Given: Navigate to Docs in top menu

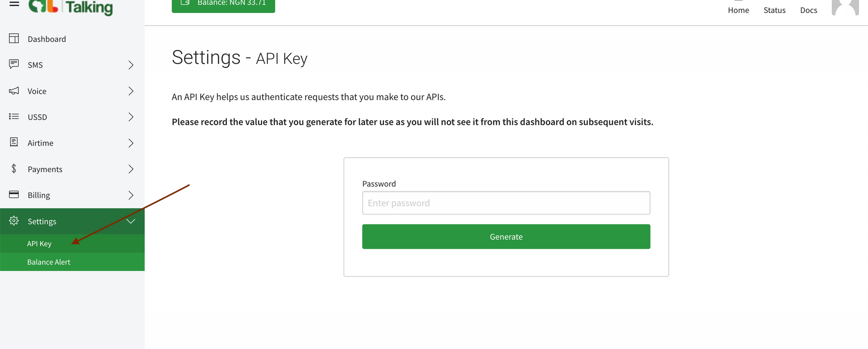Looking at the screenshot, I should pos(808,10).
